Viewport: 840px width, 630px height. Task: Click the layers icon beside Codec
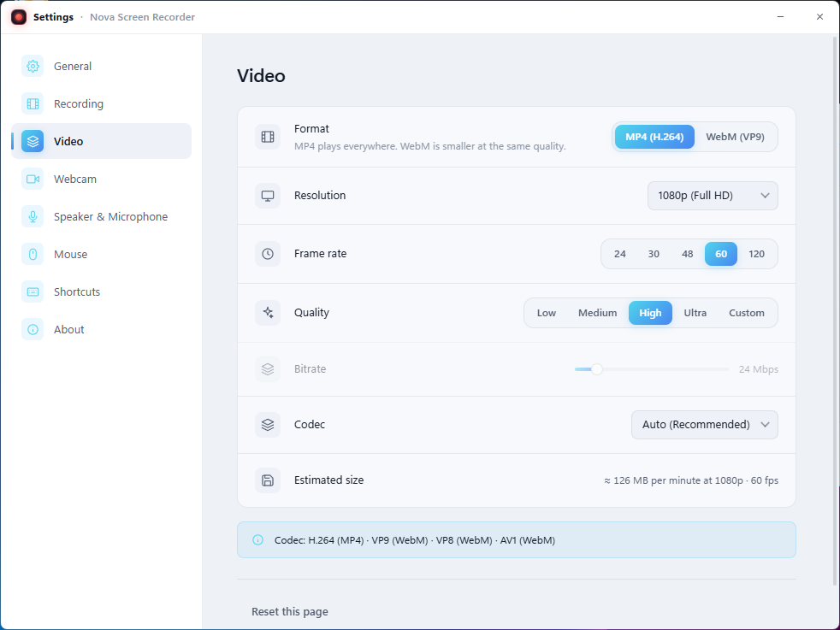click(268, 425)
